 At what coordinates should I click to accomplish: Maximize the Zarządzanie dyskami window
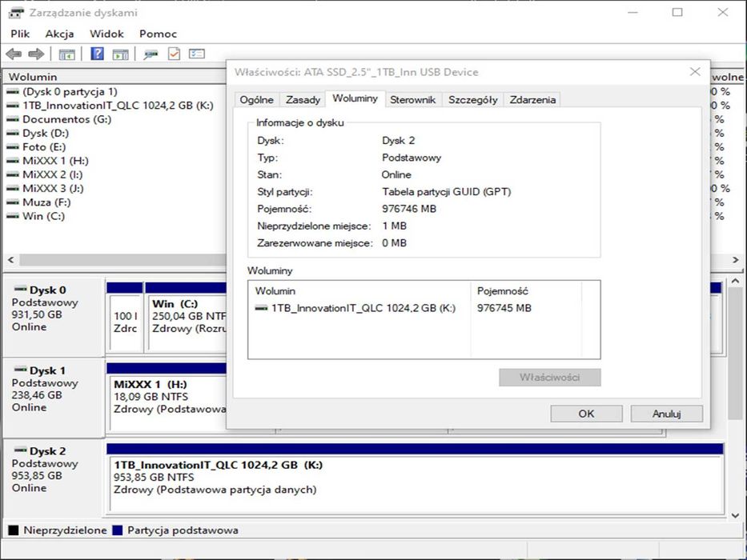(x=677, y=13)
